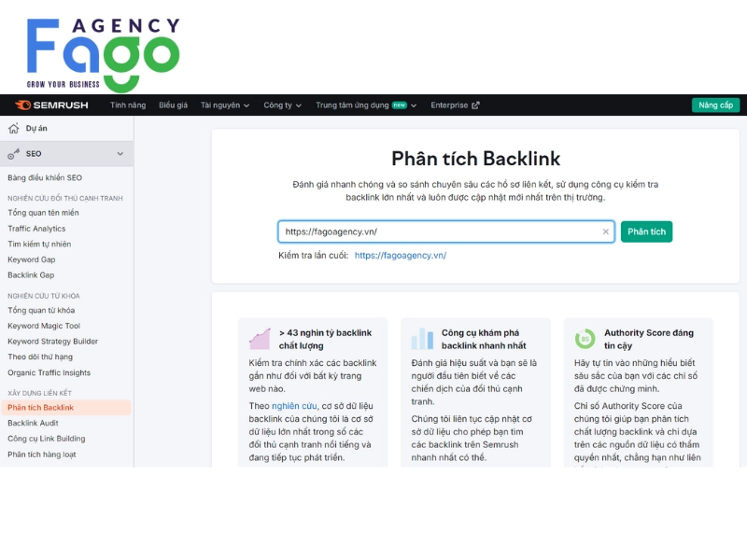
Task: Click the Dự án home icon
Action: click(x=14, y=128)
